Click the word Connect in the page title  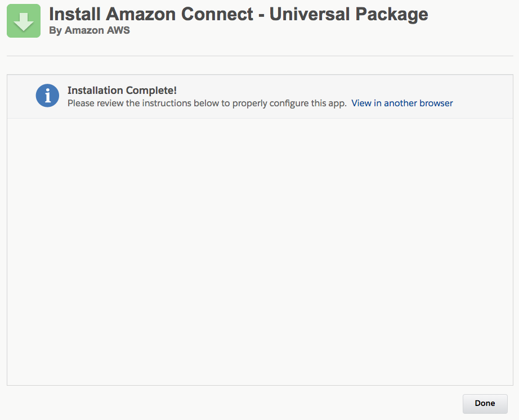pyautogui.click(x=217, y=14)
